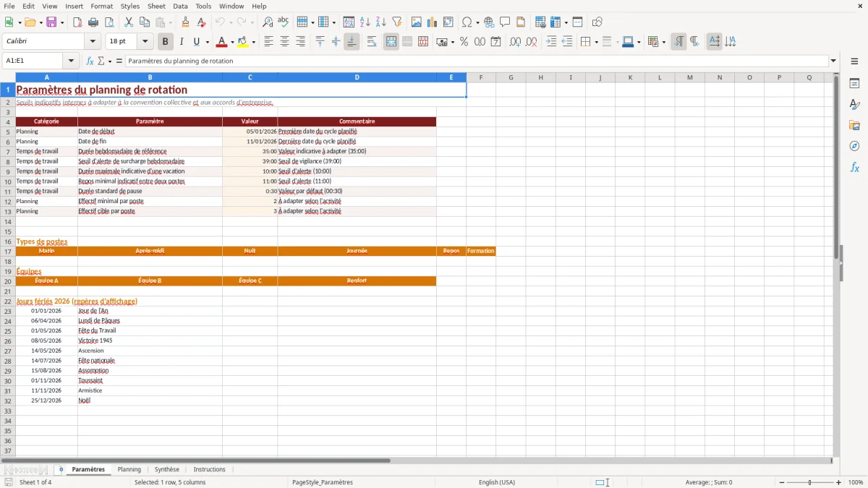The width and height of the screenshot is (868, 488).
Task: Open font color dropdown arrow
Action: [231, 42]
